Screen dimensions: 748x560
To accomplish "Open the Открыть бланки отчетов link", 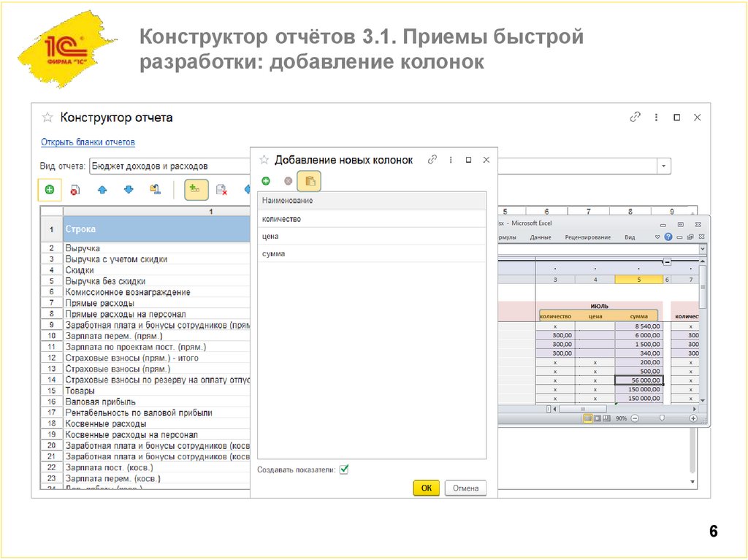I will coord(88,143).
